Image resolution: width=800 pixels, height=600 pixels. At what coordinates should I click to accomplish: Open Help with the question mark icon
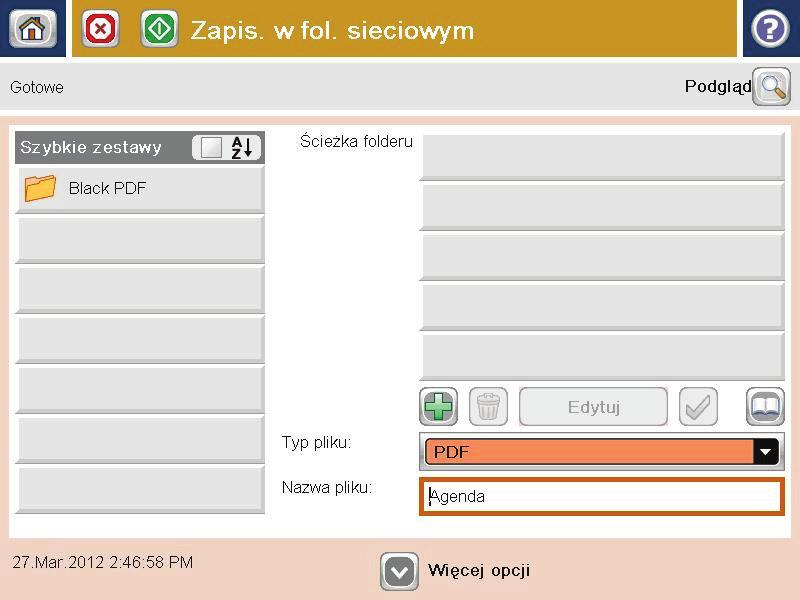click(770, 29)
